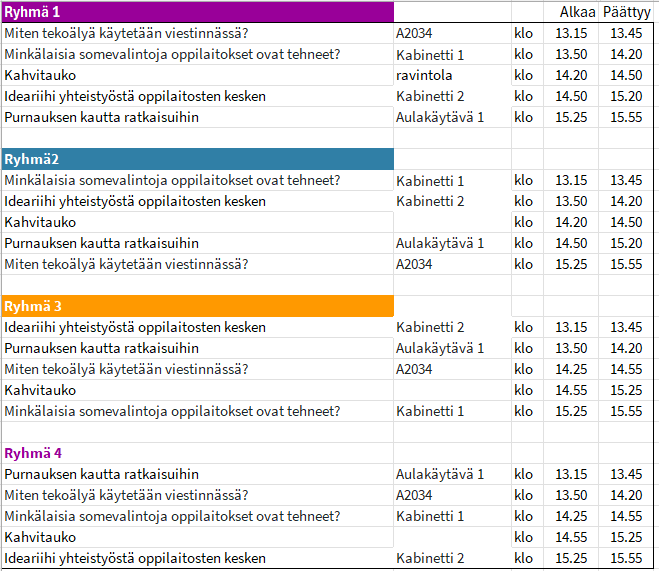
Task: Select the Päättyy column header
Action: click(x=627, y=12)
